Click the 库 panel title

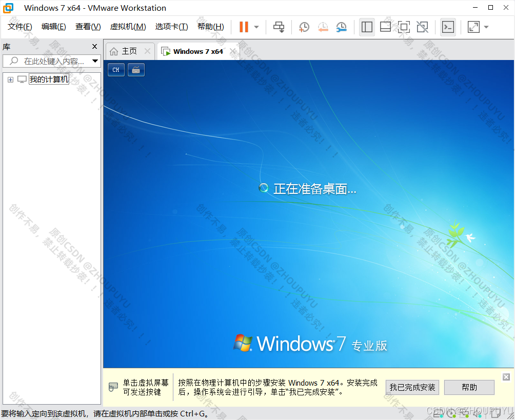click(7, 47)
